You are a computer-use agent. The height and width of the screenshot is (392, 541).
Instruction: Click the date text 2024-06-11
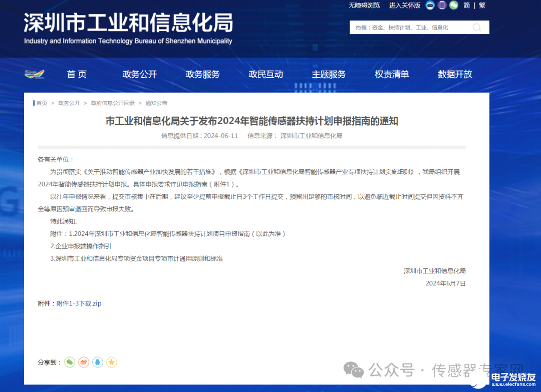coord(221,136)
